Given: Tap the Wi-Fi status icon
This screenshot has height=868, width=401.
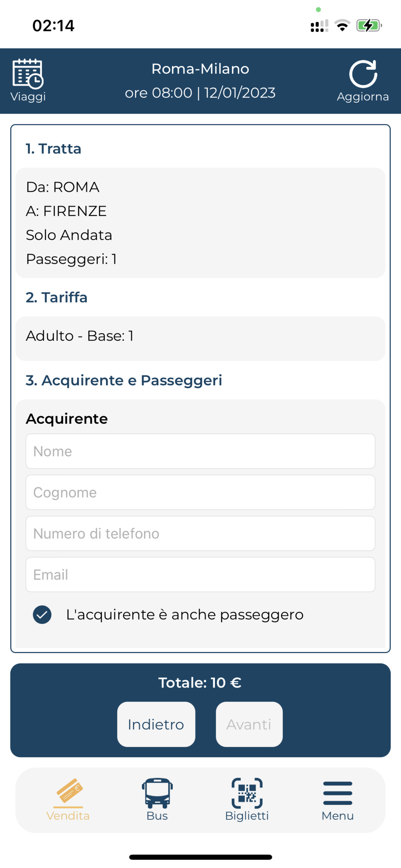Looking at the screenshot, I should 342,26.
